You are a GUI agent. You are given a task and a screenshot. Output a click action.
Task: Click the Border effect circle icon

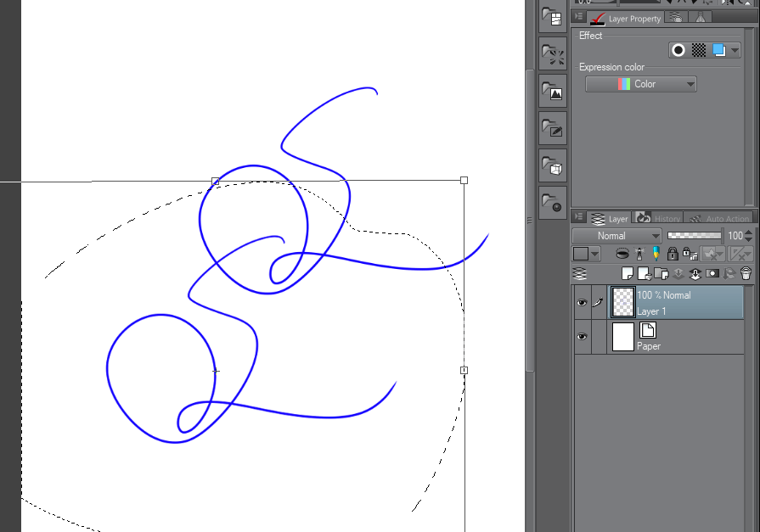tap(678, 50)
